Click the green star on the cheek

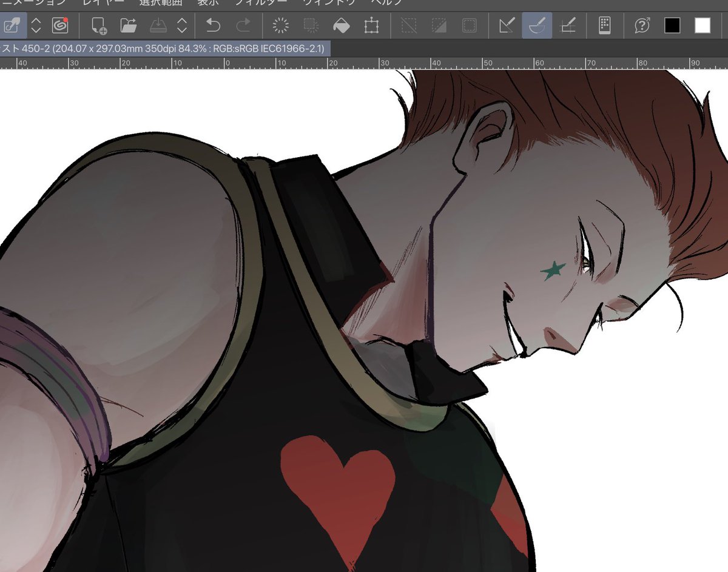click(x=553, y=271)
